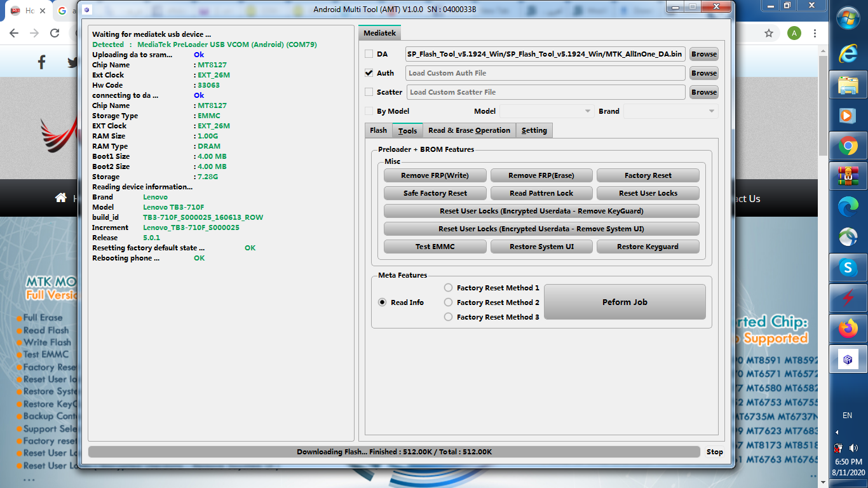Open the Chrome profile avatar
Viewport: 868px width, 488px height.
click(794, 33)
